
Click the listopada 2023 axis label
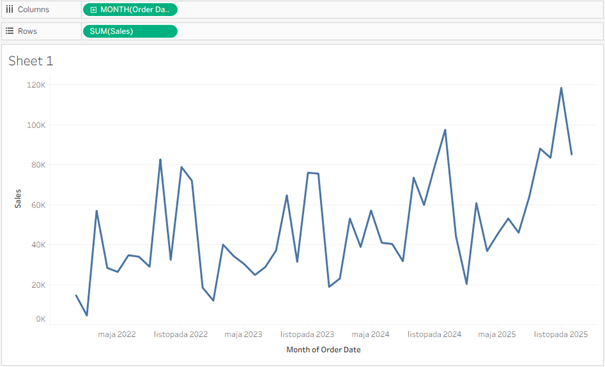[307, 334]
